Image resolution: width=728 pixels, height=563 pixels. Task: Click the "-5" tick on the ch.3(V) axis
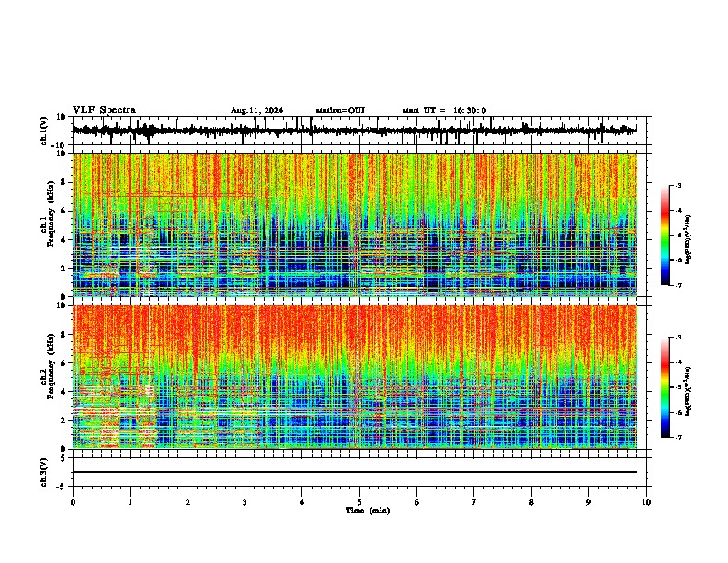click(62, 487)
